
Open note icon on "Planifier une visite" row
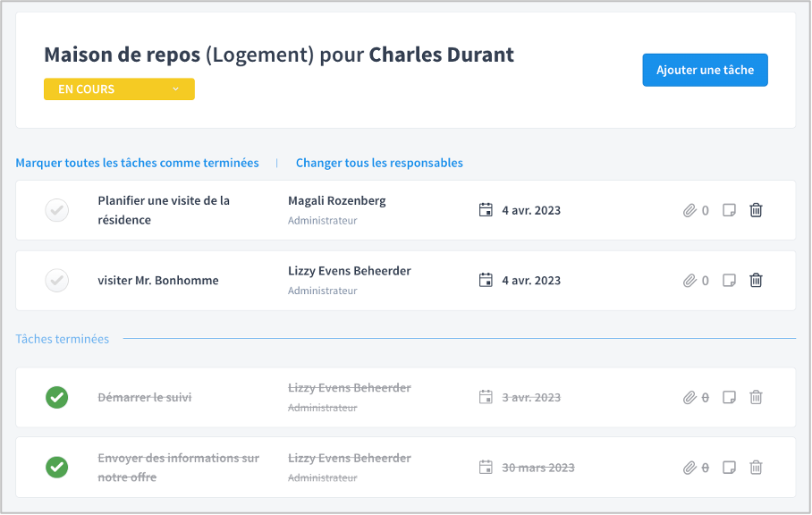pyautogui.click(x=729, y=210)
